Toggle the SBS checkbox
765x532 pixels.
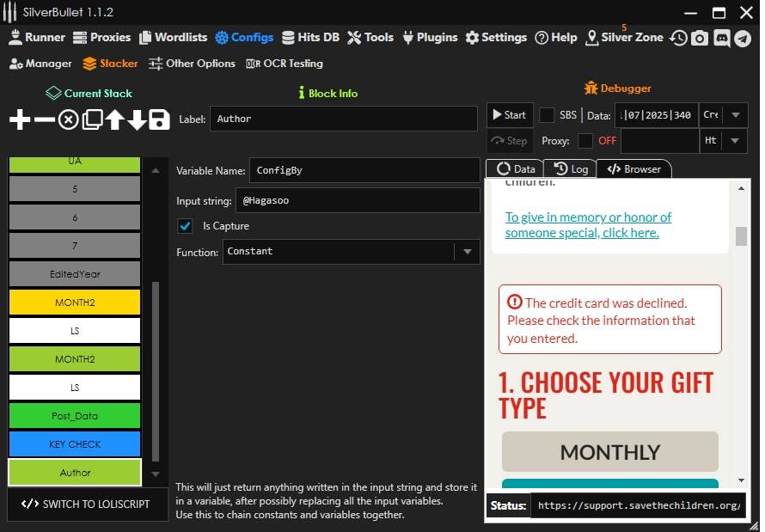(547, 115)
